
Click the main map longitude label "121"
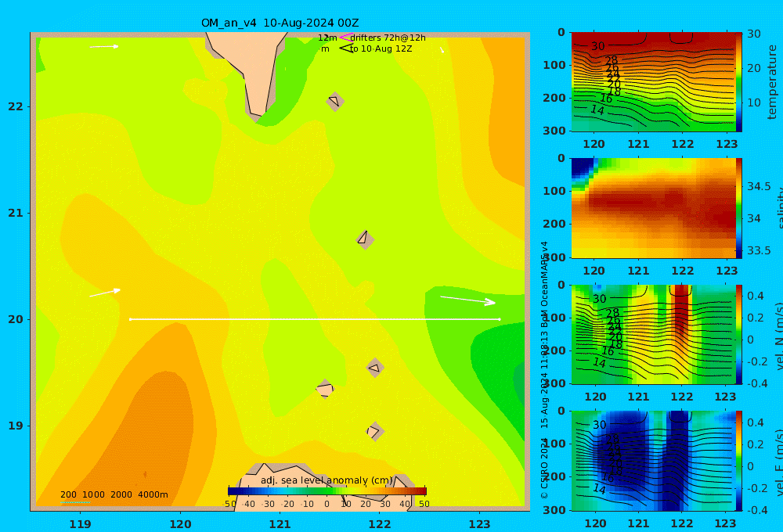click(x=280, y=524)
